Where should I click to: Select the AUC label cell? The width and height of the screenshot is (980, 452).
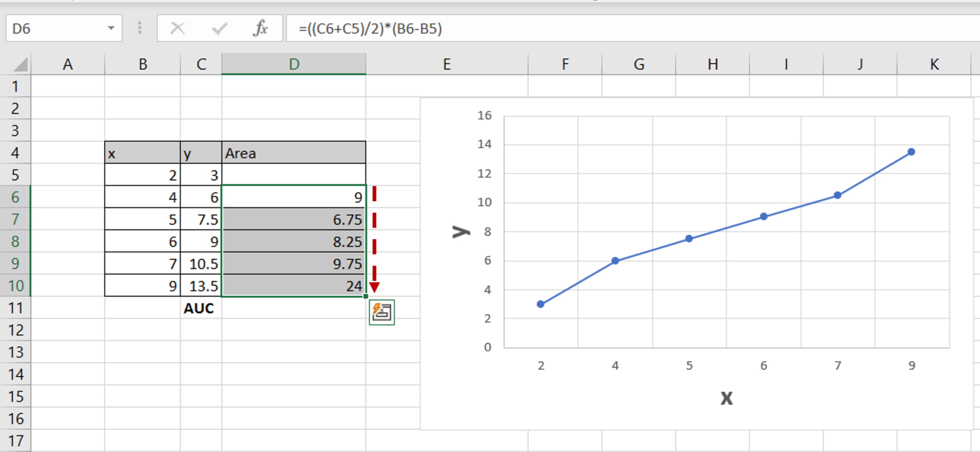coord(200,308)
